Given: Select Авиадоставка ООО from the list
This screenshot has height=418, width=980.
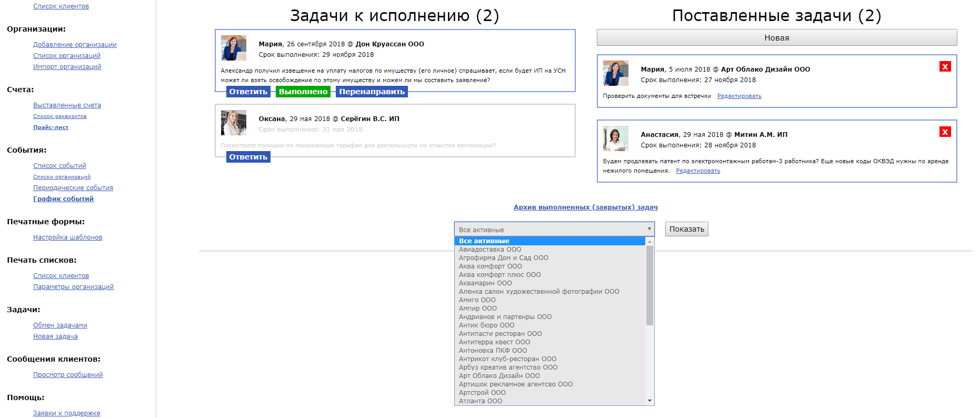Looking at the screenshot, I should click(490, 250).
